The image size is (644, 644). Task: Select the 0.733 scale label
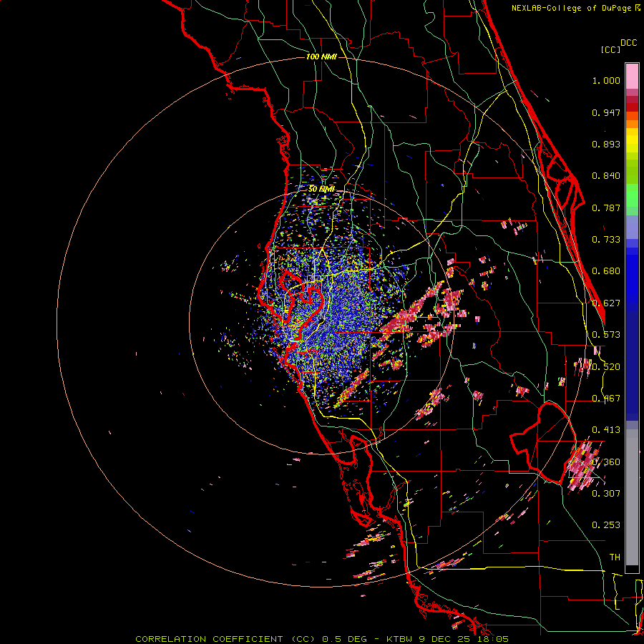point(606,240)
